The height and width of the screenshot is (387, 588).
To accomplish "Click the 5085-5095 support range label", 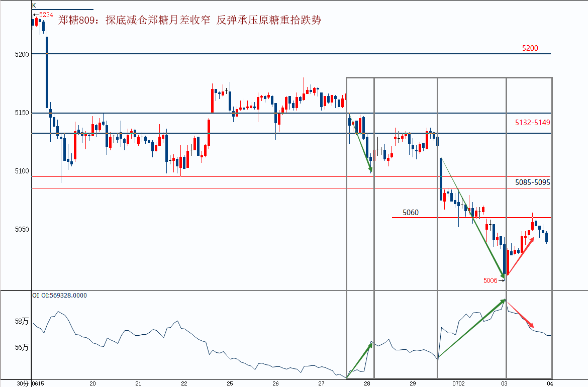I will pyautogui.click(x=533, y=182).
